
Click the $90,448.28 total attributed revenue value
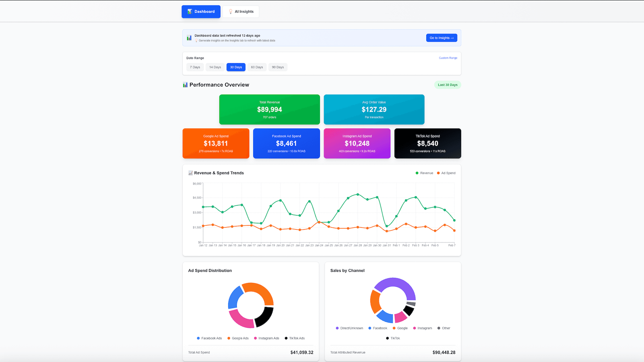(444, 352)
